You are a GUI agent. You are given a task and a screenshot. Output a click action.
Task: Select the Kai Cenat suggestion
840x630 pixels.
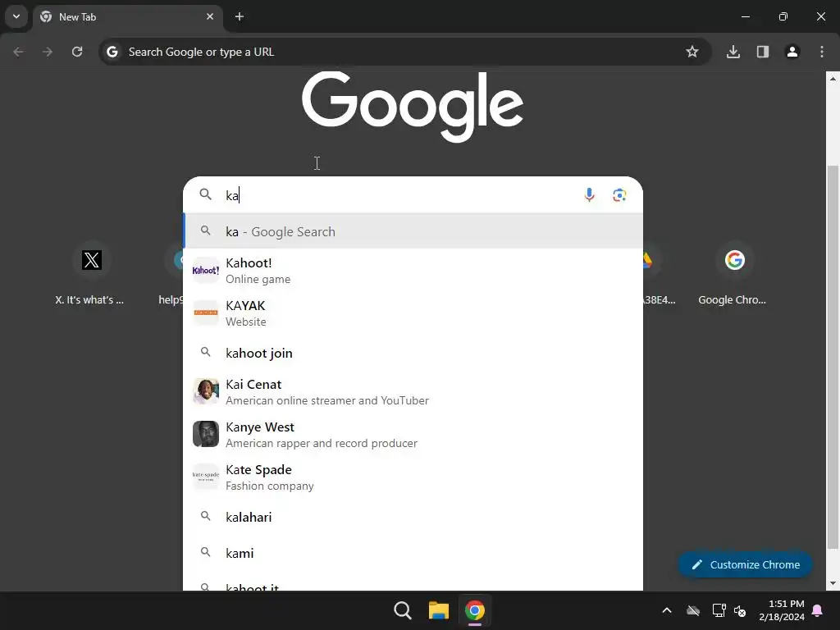point(413,391)
